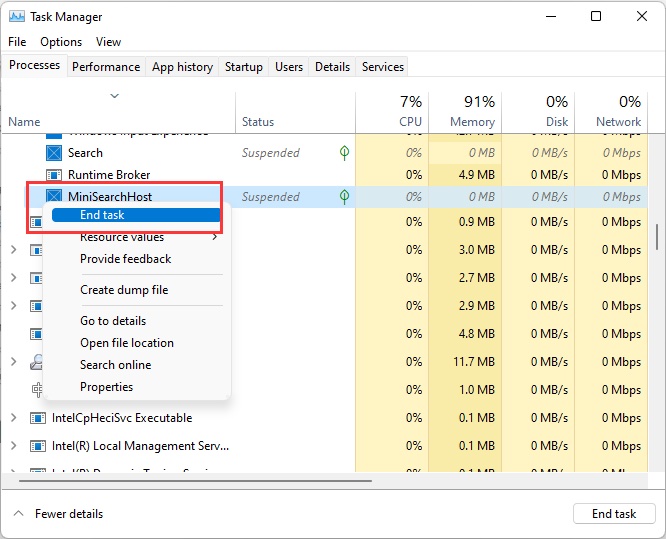Expand the process group showing 2.7 MB

coord(14,278)
